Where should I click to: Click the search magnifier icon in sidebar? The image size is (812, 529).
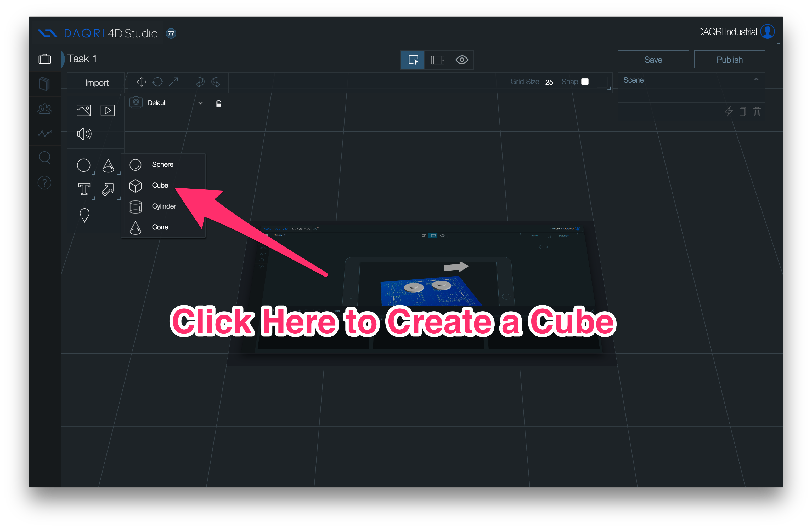pyautogui.click(x=45, y=158)
